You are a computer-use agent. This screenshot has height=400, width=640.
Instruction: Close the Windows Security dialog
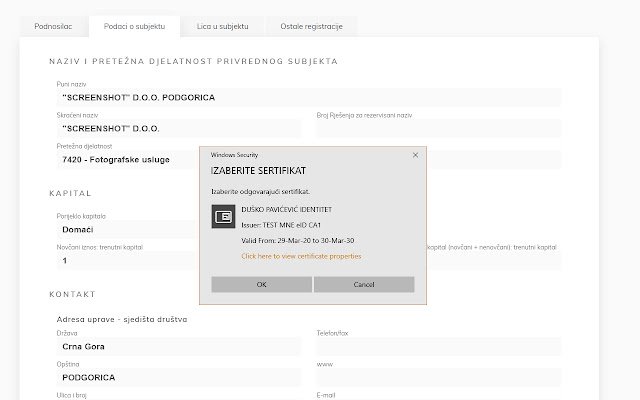[415, 155]
